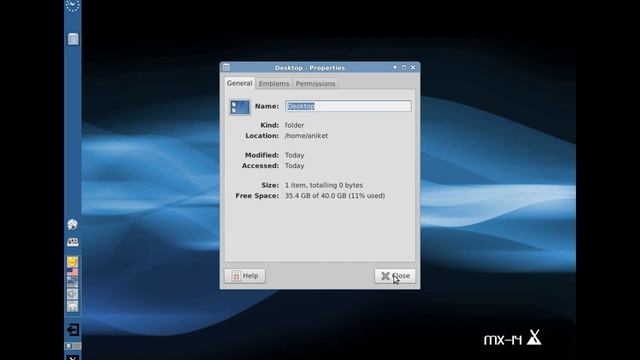
Task: Click the Modified "Today" value
Action: [x=294, y=155]
